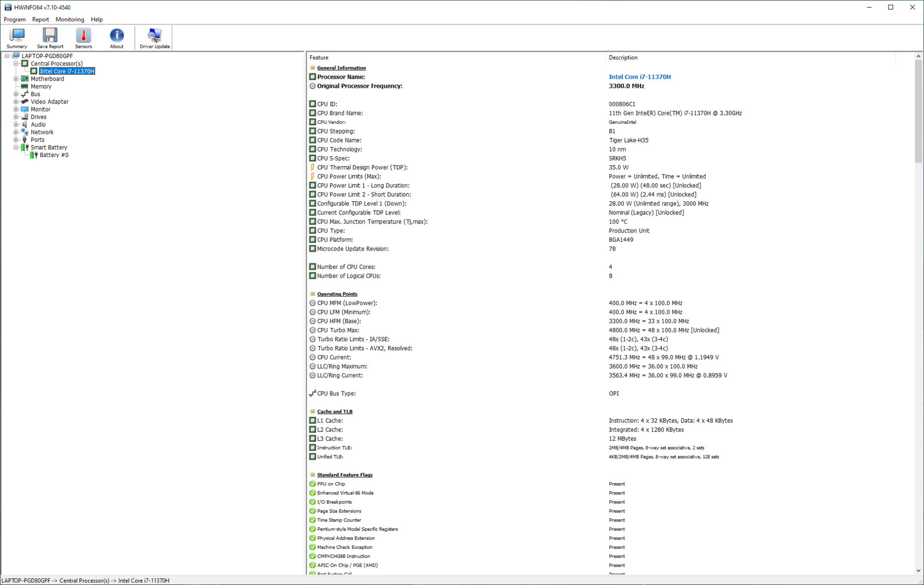Click the blue Intel Core i7-11370H description link

point(639,77)
